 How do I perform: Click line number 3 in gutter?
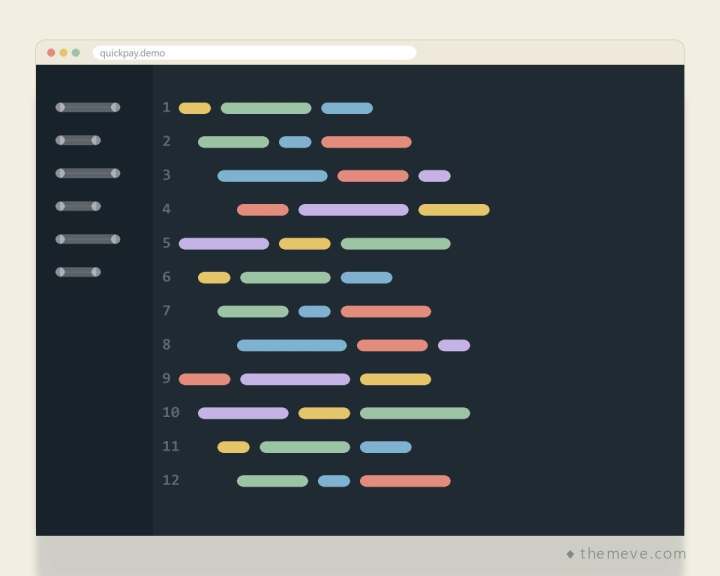point(166,175)
